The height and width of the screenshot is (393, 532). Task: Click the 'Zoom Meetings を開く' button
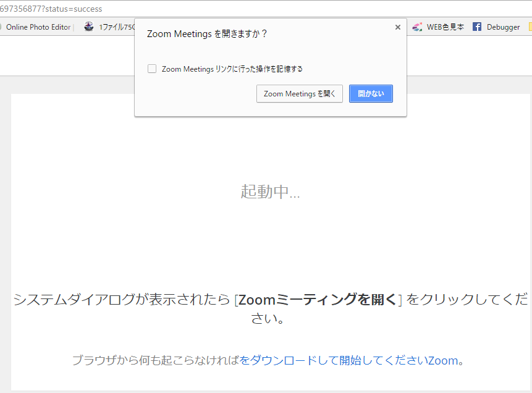click(300, 94)
